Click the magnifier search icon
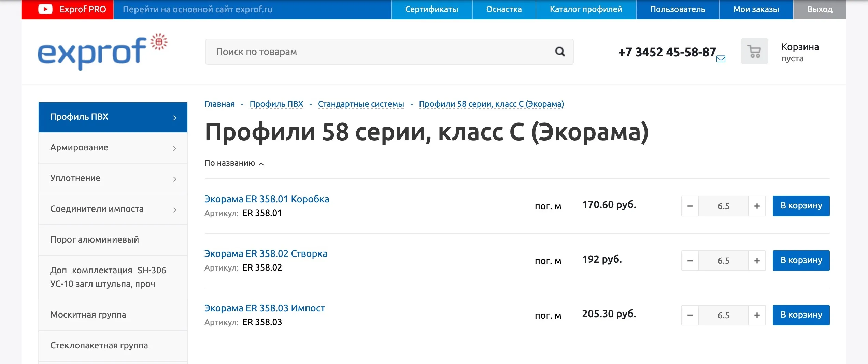The height and width of the screenshot is (364, 868). click(560, 52)
